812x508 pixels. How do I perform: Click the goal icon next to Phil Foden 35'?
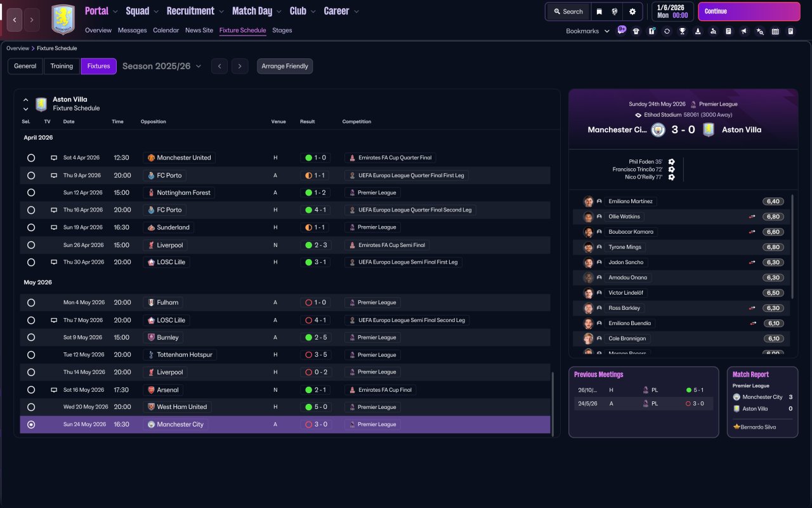[x=671, y=161]
